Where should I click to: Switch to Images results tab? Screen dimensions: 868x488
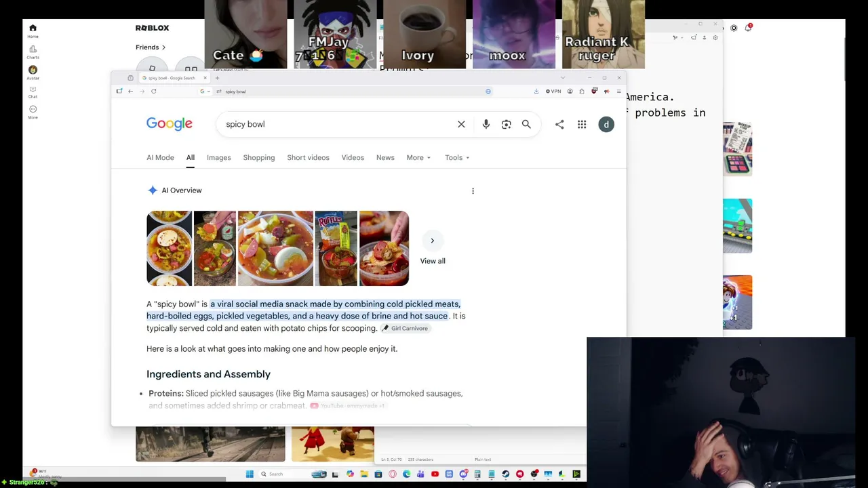[x=219, y=157]
